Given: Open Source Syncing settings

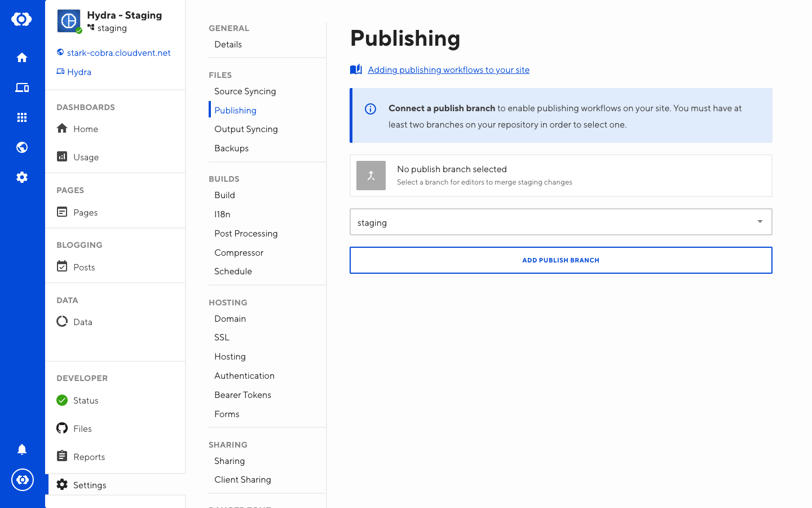Looking at the screenshot, I should (245, 91).
